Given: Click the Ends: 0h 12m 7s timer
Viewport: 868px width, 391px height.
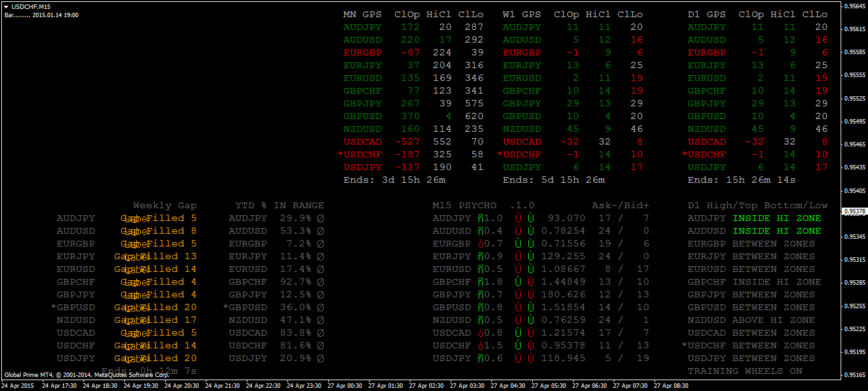Looking at the screenshot, I should pos(149,371).
